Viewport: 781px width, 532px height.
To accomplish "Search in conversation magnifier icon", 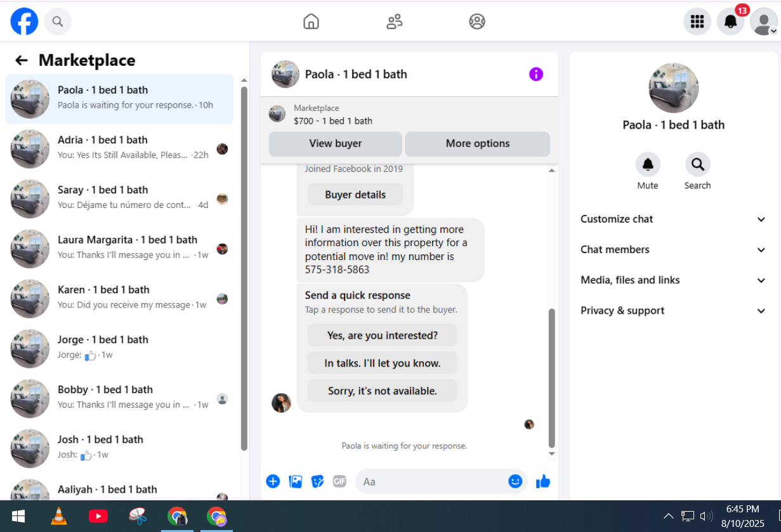I will tap(697, 165).
